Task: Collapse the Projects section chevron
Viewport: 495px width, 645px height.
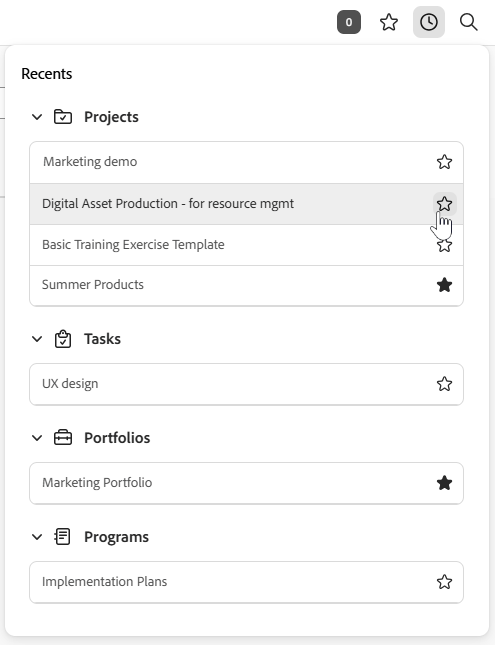Action: (37, 117)
